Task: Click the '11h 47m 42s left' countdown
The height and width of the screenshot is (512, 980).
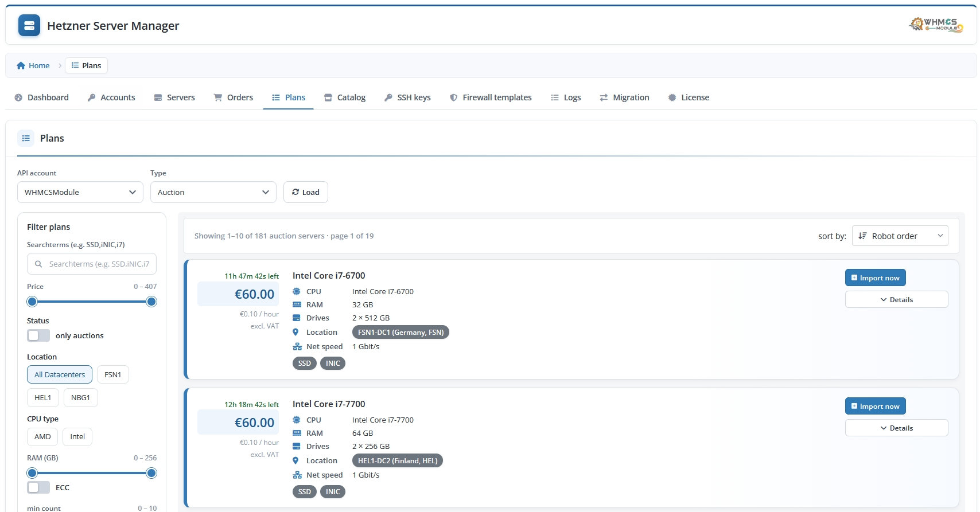Action: [x=251, y=276]
